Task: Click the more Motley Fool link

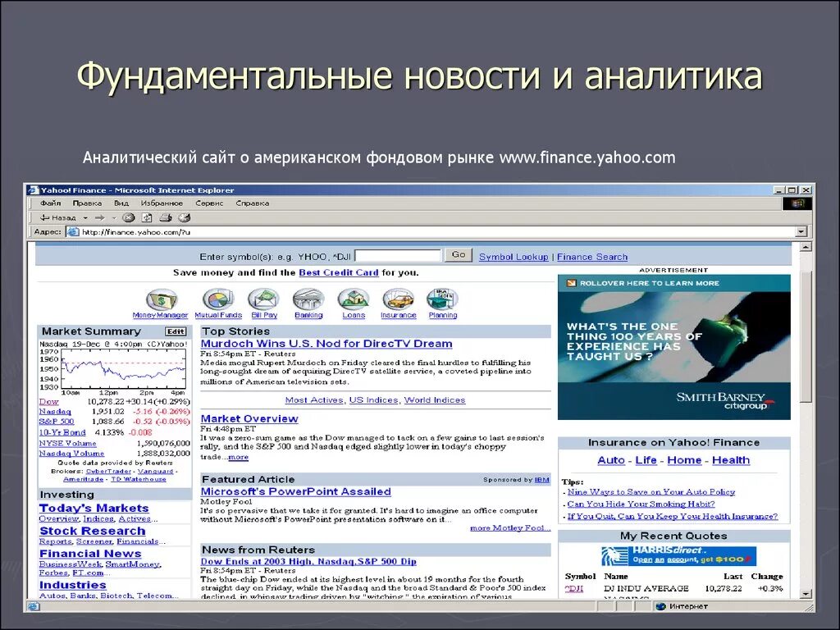Action: (x=510, y=528)
